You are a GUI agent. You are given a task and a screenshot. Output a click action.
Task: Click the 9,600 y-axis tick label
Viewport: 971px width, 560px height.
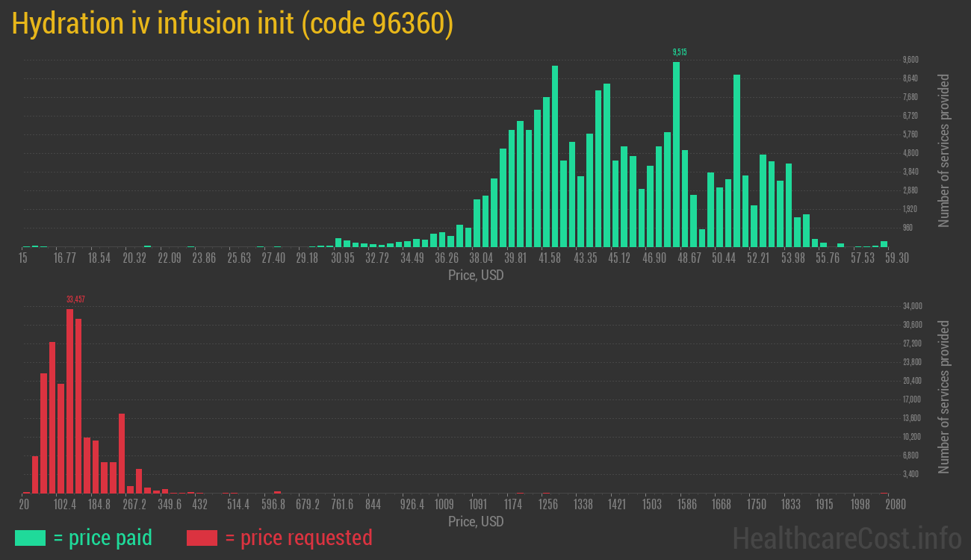(x=910, y=60)
